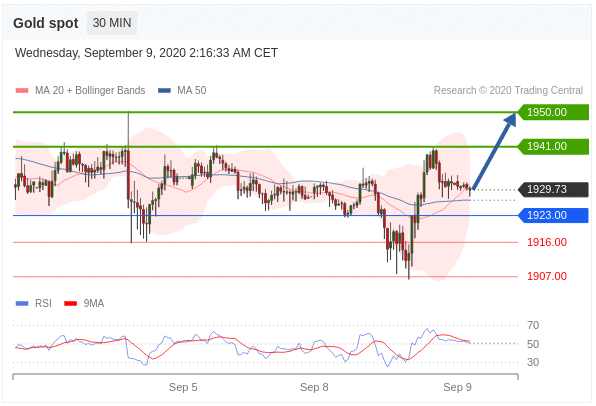Click the blue upward forecast arrow
The width and height of the screenshot is (596, 406).
coord(494,150)
